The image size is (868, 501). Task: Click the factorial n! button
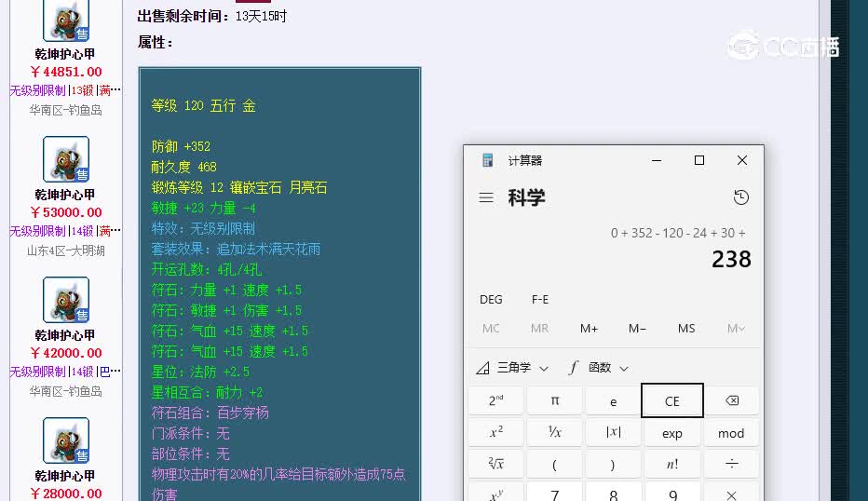(x=672, y=464)
